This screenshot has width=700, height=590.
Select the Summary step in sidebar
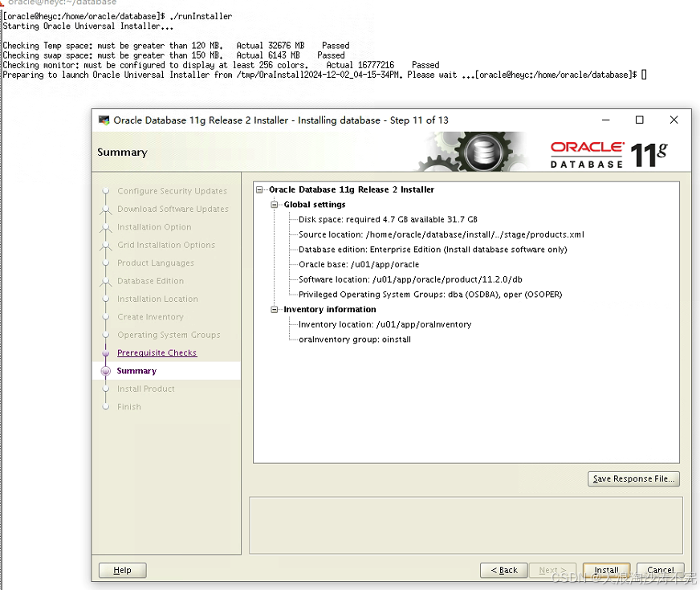coord(136,371)
